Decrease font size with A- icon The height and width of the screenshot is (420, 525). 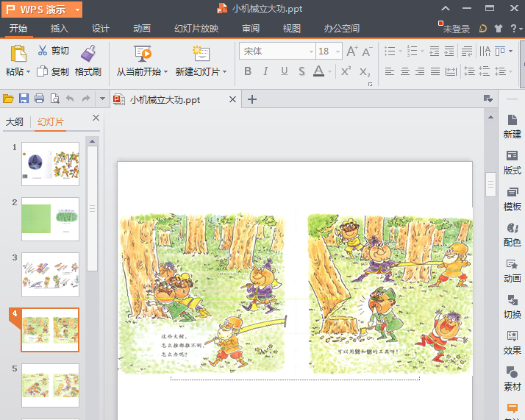pyautogui.click(x=368, y=51)
